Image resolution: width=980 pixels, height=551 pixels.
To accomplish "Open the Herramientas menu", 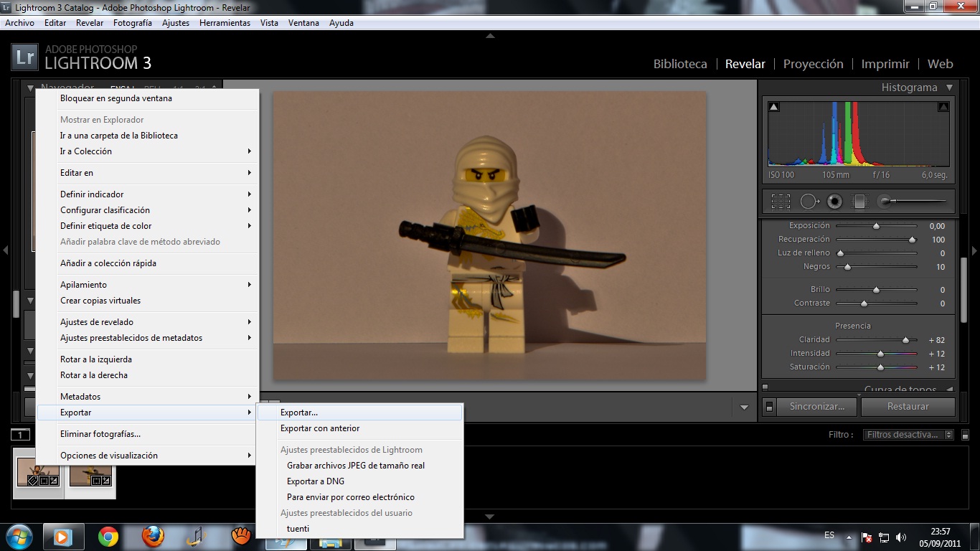I will pos(225,23).
